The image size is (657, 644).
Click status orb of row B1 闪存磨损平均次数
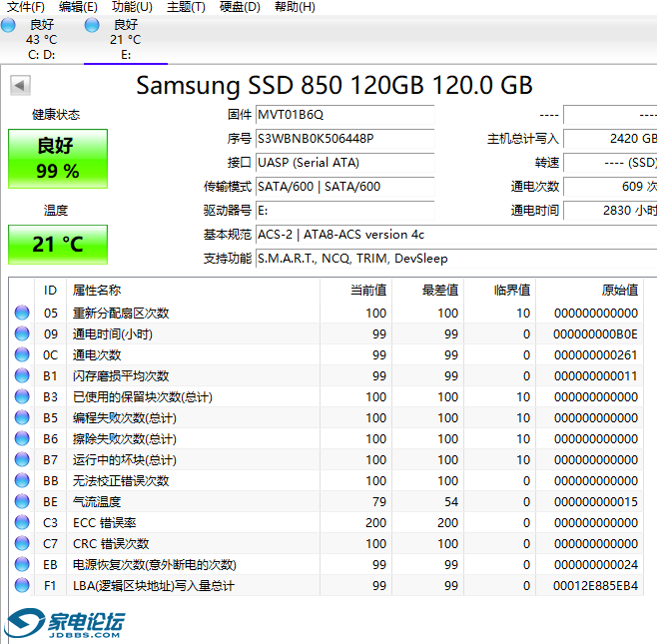[x=22, y=375]
